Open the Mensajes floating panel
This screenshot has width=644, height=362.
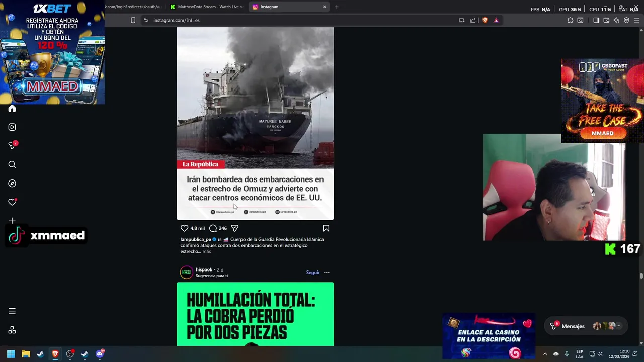(586, 326)
